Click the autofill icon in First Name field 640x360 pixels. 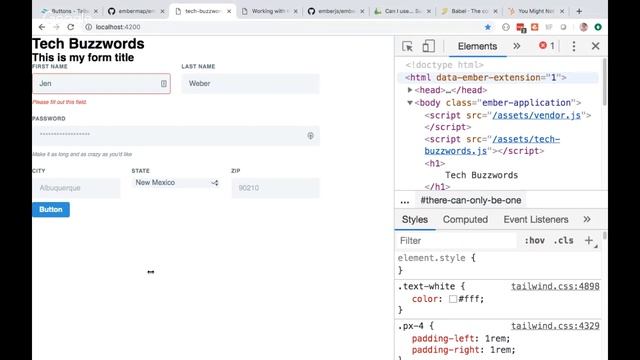coord(164,84)
